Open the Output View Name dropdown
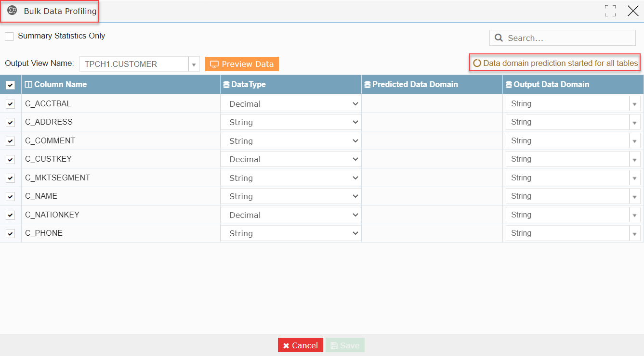Image resolution: width=644 pixels, height=356 pixels. [140, 64]
